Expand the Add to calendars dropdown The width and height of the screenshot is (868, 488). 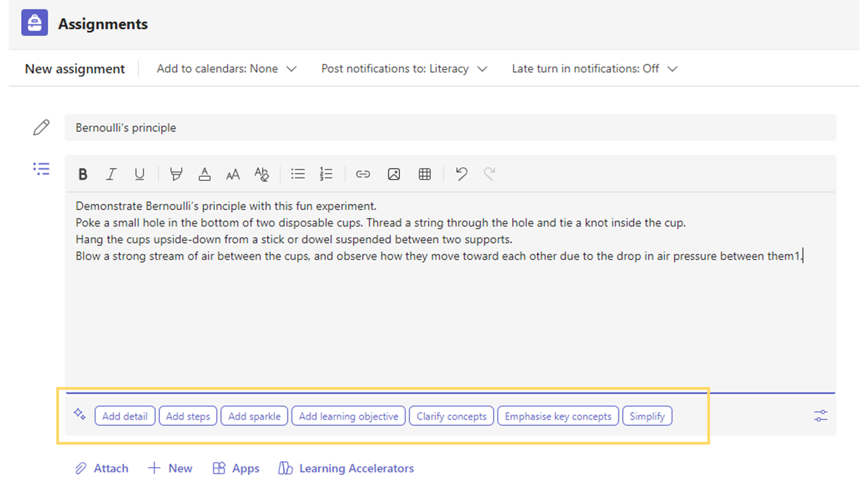click(226, 68)
